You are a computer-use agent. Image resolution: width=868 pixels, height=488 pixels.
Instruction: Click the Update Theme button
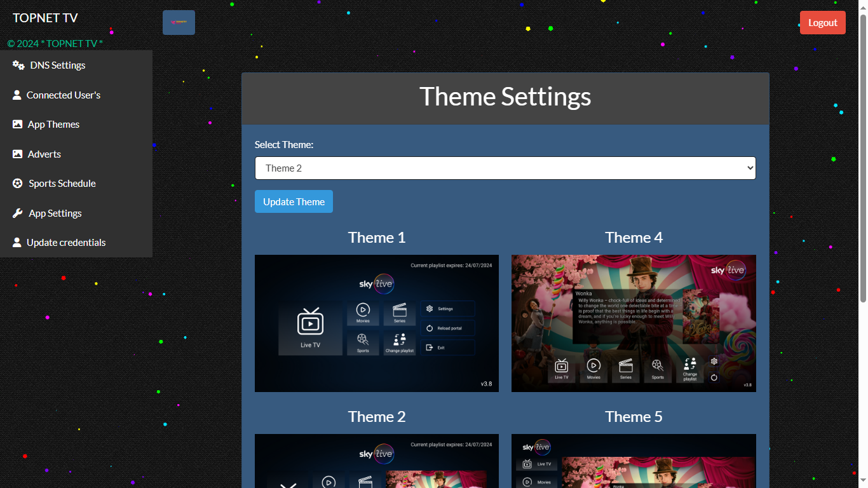[x=294, y=201]
